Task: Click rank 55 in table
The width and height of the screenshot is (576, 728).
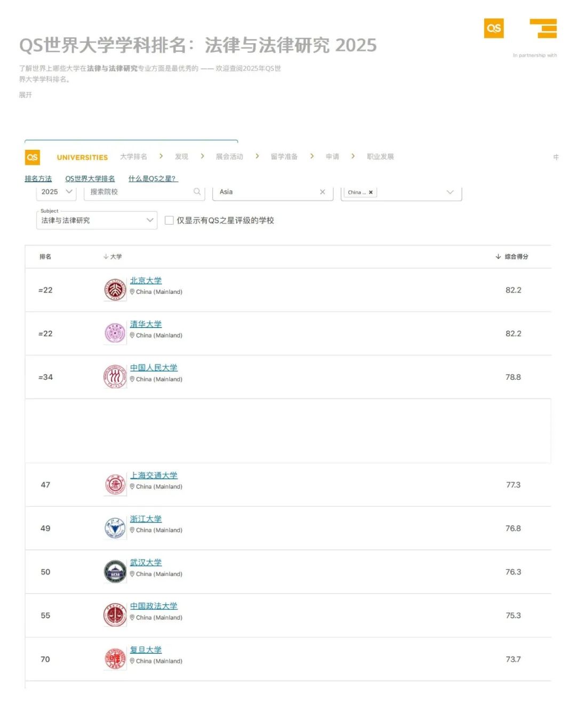Action: pos(45,615)
